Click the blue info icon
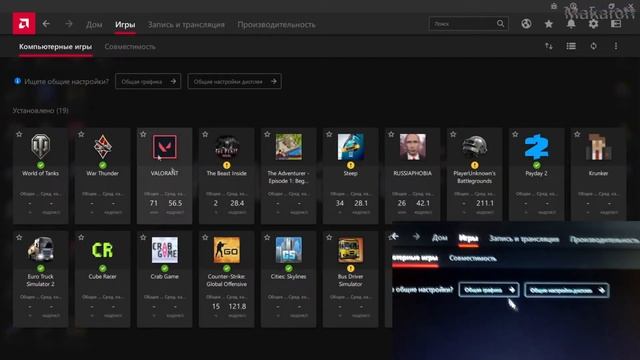This screenshot has height=360, width=640. click(18, 81)
